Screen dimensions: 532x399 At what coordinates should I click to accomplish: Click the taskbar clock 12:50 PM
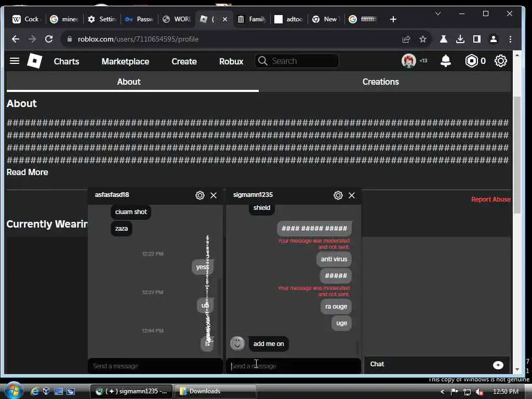[x=506, y=392]
